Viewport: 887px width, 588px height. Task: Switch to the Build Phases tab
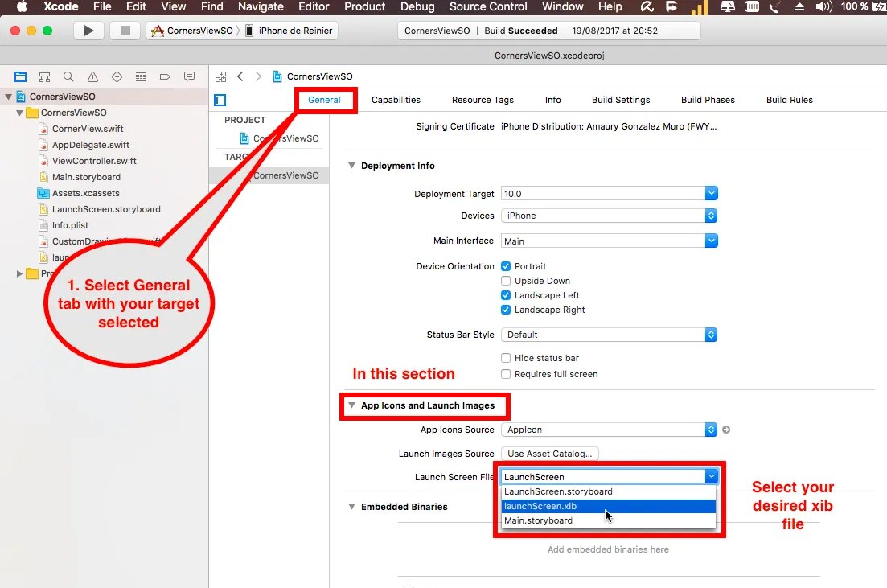coord(708,101)
